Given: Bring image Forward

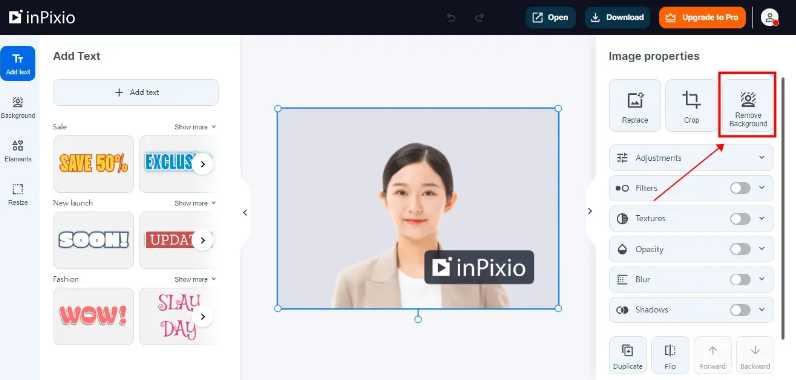Looking at the screenshot, I should tap(713, 355).
